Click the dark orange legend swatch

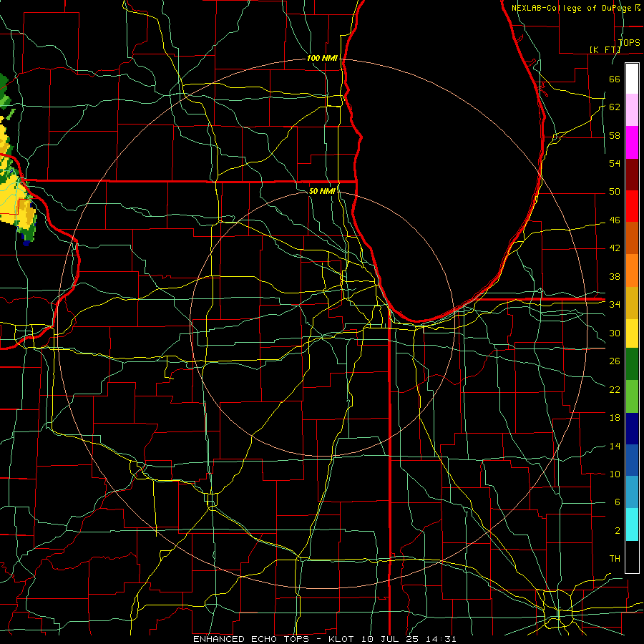632,238
